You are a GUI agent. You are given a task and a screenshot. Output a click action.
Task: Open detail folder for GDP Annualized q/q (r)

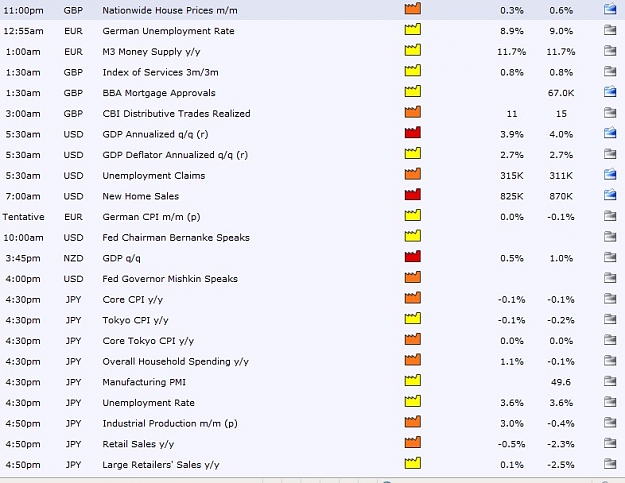coord(610,133)
